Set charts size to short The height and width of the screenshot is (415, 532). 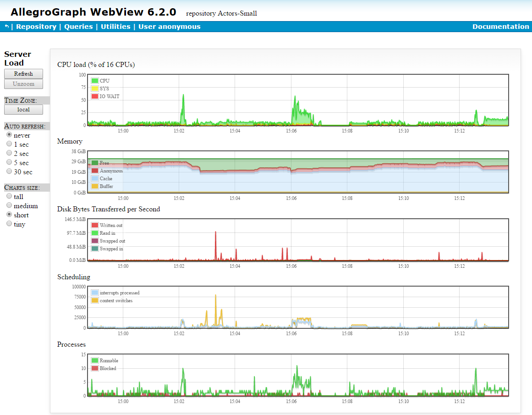9,215
